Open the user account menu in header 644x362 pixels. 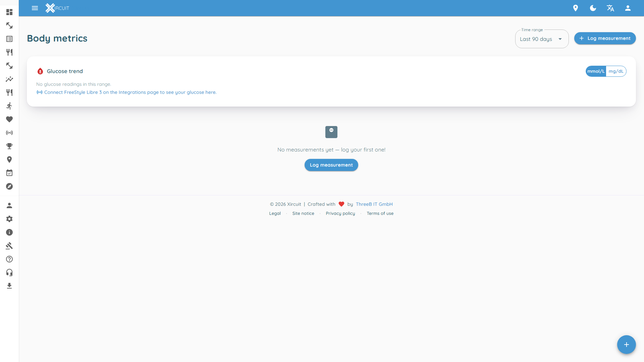tap(628, 8)
